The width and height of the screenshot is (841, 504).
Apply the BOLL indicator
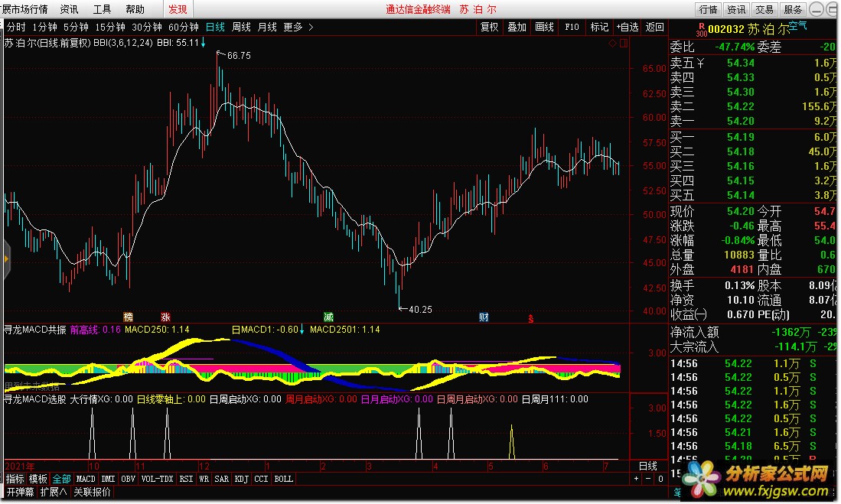pyautogui.click(x=284, y=479)
